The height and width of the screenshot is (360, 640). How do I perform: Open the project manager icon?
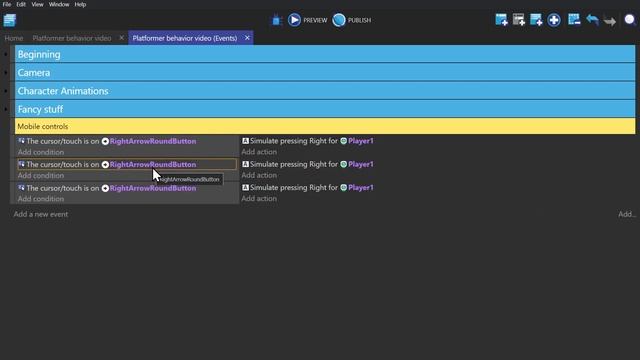coord(9,20)
